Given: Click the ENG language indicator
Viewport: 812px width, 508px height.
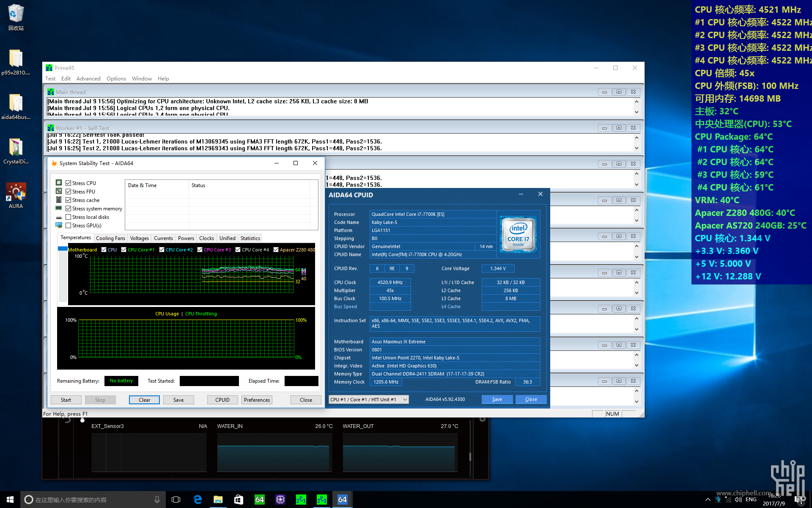Looking at the screenshot, I should (751, 500).
